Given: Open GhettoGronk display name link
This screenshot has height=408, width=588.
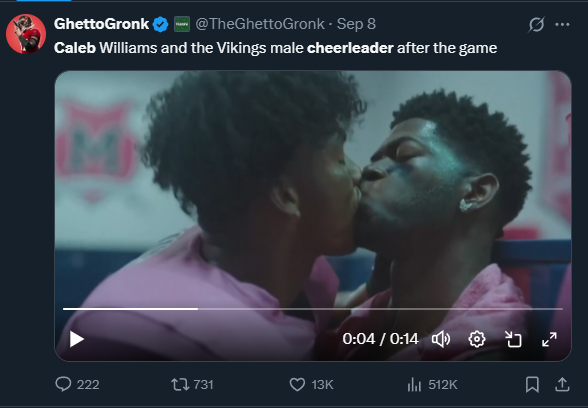Looking at the screenshot, I should click(101, 24).
